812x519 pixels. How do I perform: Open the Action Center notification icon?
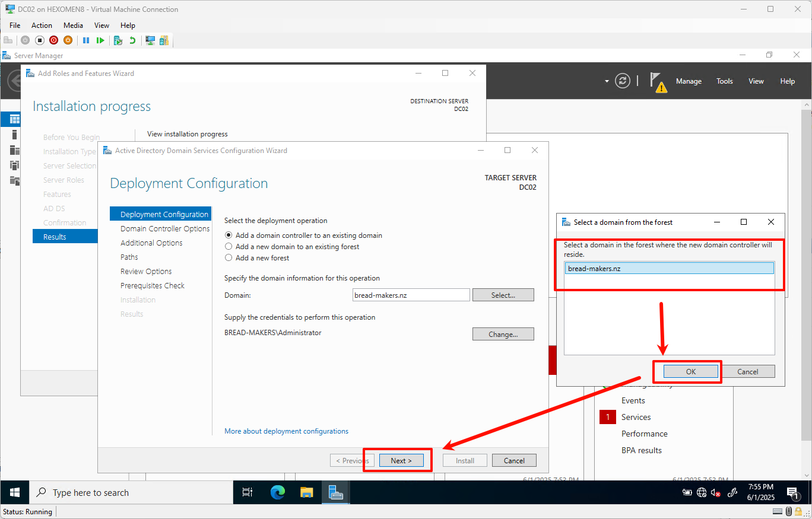(792, 492)
